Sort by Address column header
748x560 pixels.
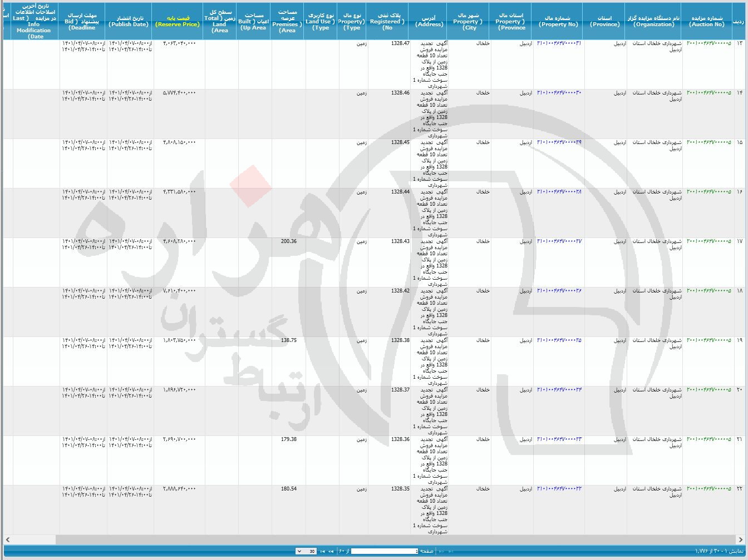[429, 21]
